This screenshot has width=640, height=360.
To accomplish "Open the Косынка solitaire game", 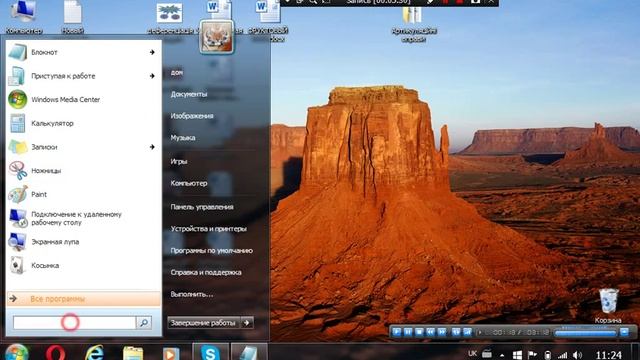I will tap(84, 265).
